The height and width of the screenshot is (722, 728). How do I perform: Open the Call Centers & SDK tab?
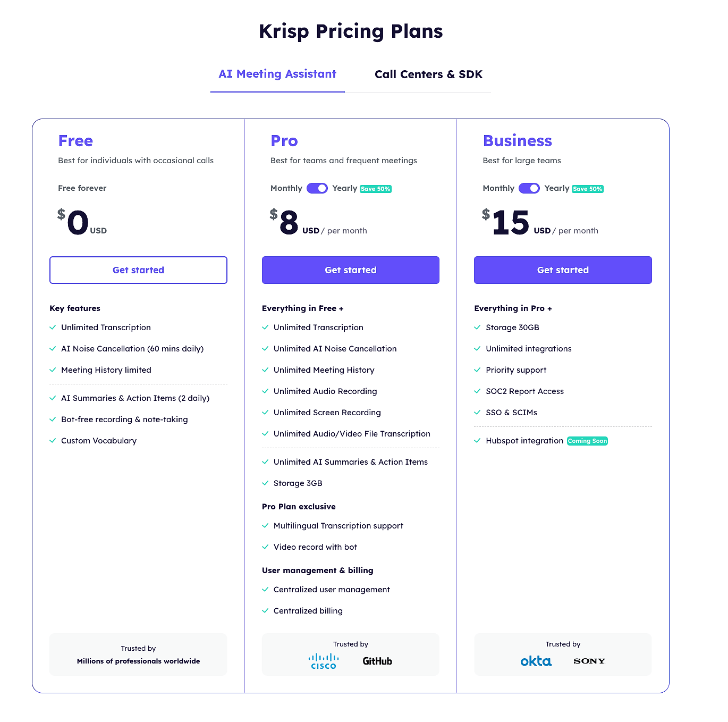pos(428,74)
